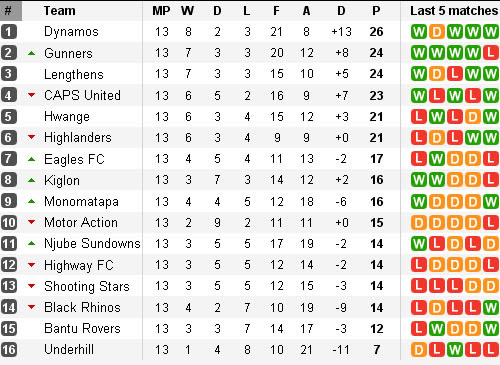The width and height of the screenshot is (500, 365).
Task: Click the rank 1 position badge
Action: (9, 32)
